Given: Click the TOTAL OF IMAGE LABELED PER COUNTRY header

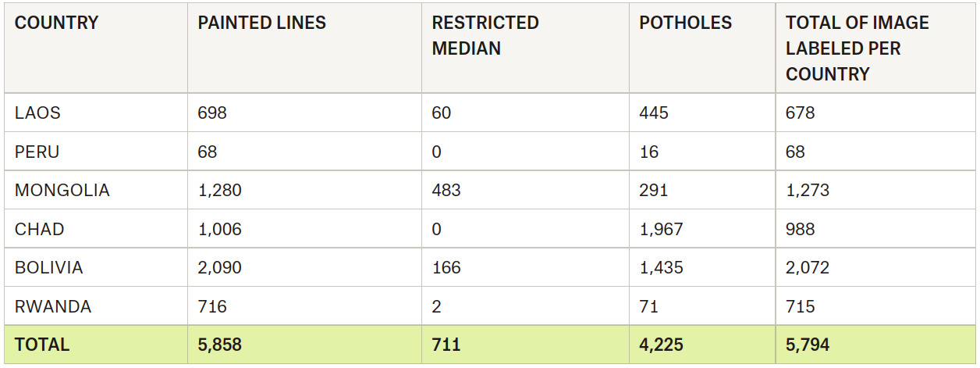Looking at the screenshot, I should [x=857, y=48].
